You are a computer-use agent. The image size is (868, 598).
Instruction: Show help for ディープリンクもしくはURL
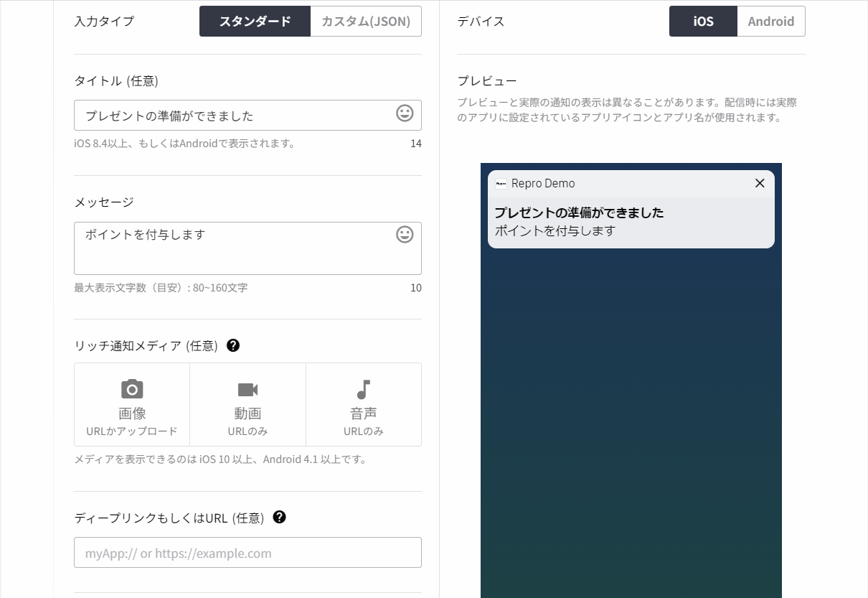click(x=280, y=517)
